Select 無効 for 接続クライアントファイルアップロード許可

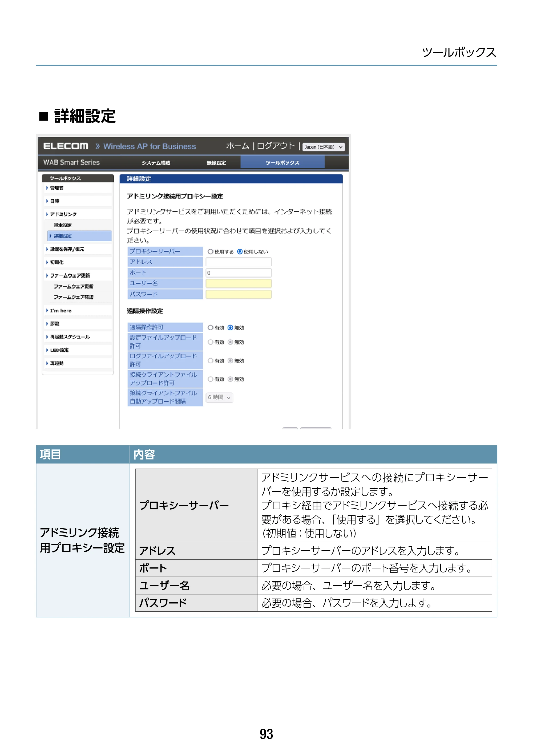point(230,379)
